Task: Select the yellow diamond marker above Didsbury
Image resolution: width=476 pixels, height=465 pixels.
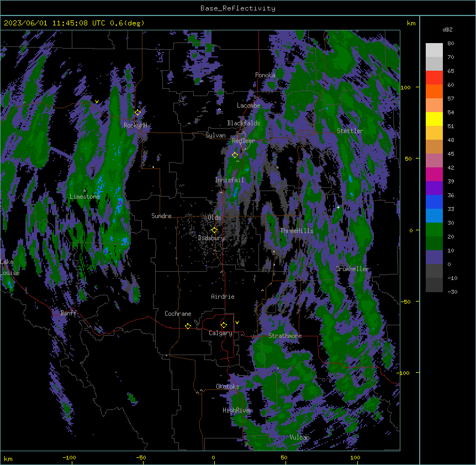Action: click(214, 230)
